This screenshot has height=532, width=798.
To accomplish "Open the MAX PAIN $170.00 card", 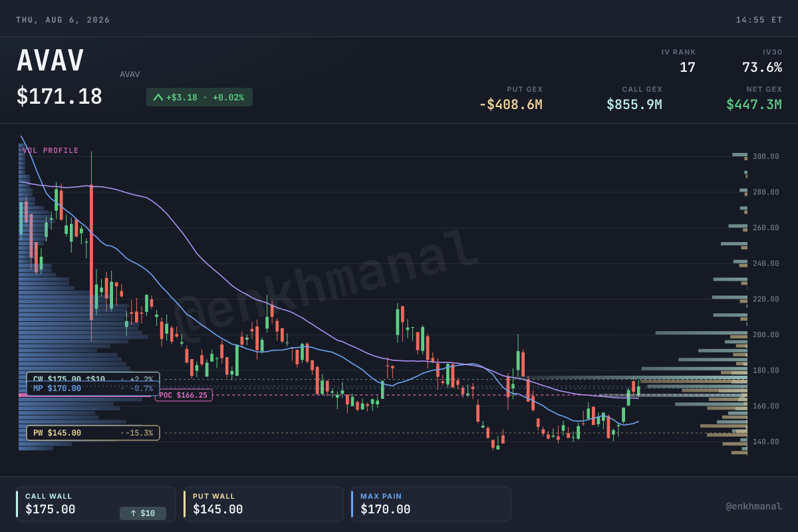I will coord(431,504).
